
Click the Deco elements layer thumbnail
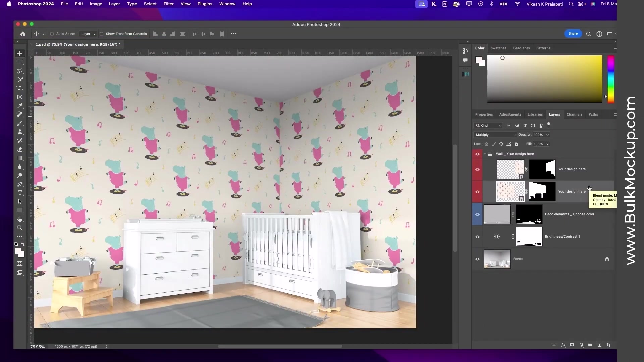click(x=496, y=214)
